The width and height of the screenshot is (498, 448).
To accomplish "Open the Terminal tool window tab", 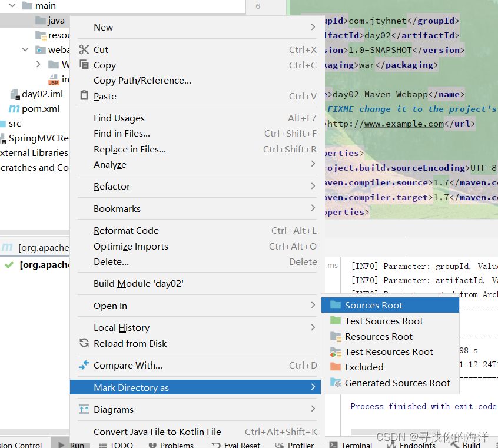I will tap(351, 444).
